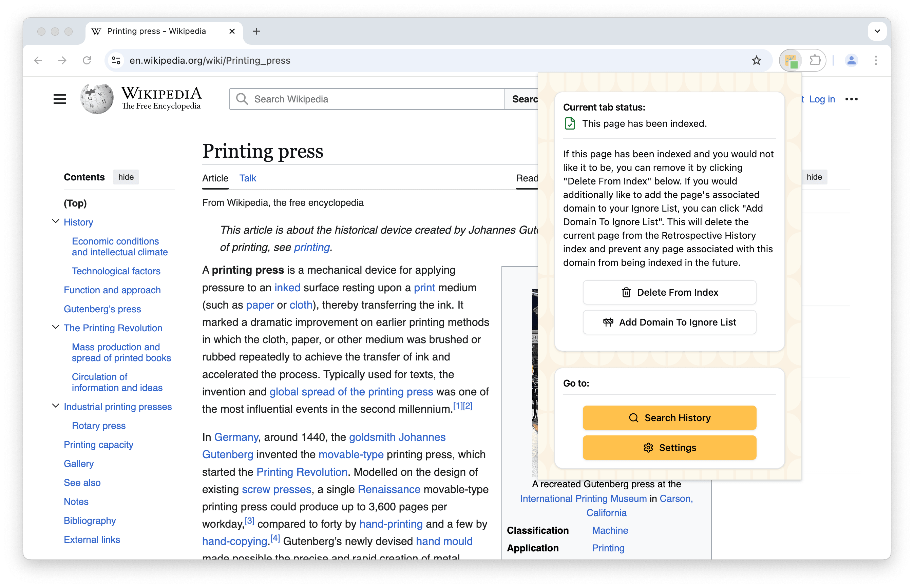Click Add Domain To Ignore List

pyautogui.click(x=669, y=322)
